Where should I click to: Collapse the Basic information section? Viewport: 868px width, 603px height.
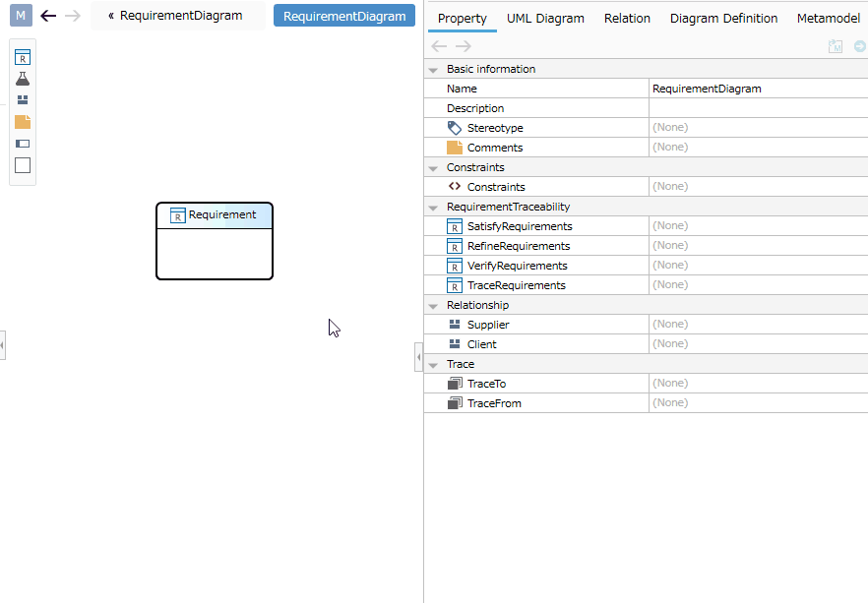click(x=433, y=70)
